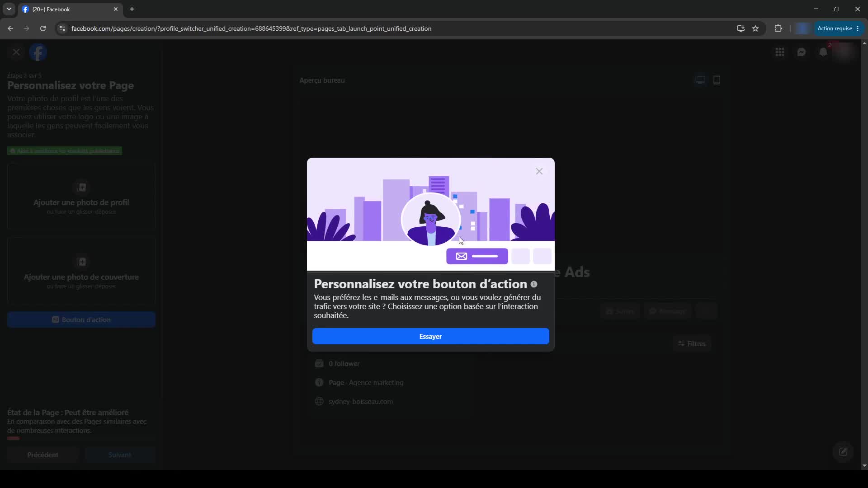The height and width of the screenshot is (488, 868).
Task: Click the page health progress bar
Action: pyautogui.click(x=81, y=438)
